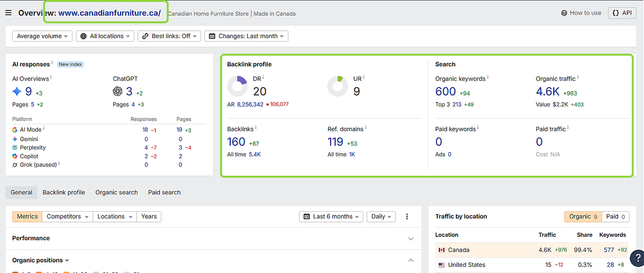Click the www.canadianfurniture.ca/ URL link
Screen dimensions: 644x273
tap(110, 13)
